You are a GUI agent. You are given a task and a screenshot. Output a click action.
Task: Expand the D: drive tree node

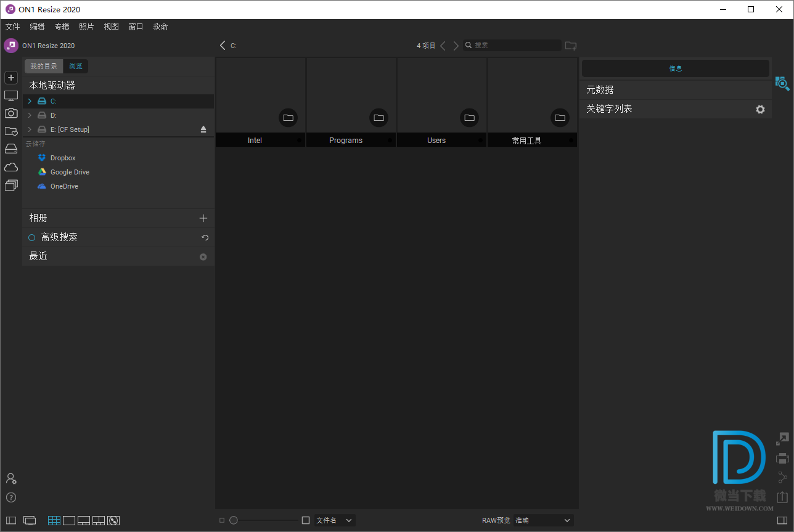(30, 115)
